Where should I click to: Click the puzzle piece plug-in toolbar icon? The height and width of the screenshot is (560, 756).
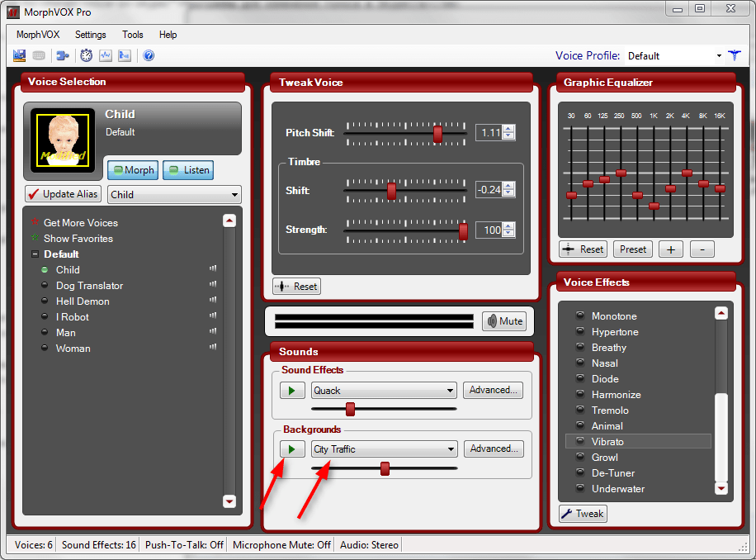62,56
